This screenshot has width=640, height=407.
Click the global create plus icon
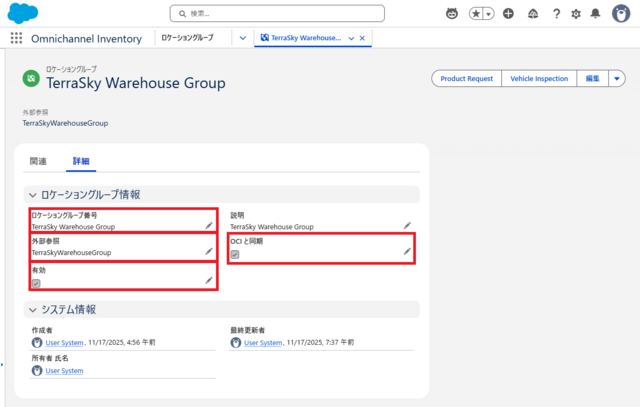(509, 13)
